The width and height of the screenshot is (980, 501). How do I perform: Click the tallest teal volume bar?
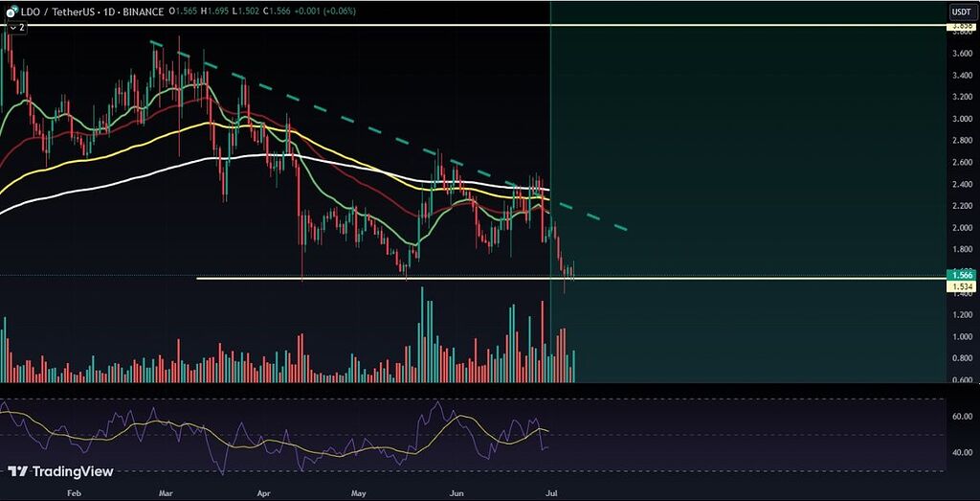[x=422, y=335]
